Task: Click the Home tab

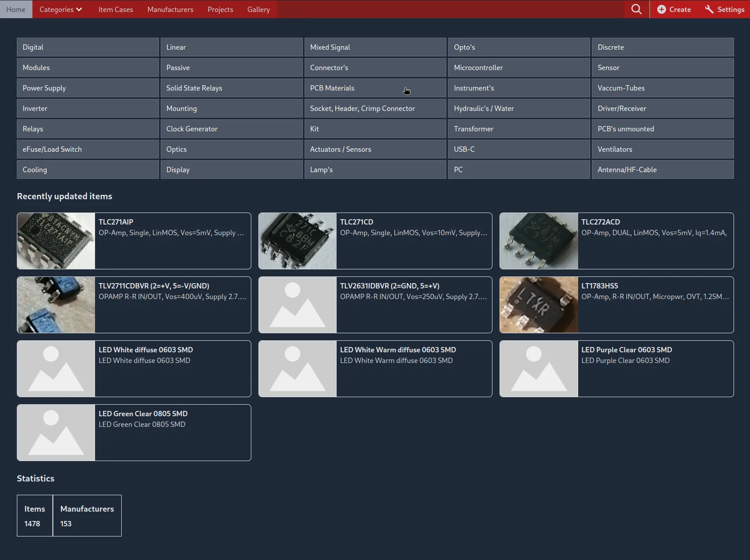Action: point(16,9)
